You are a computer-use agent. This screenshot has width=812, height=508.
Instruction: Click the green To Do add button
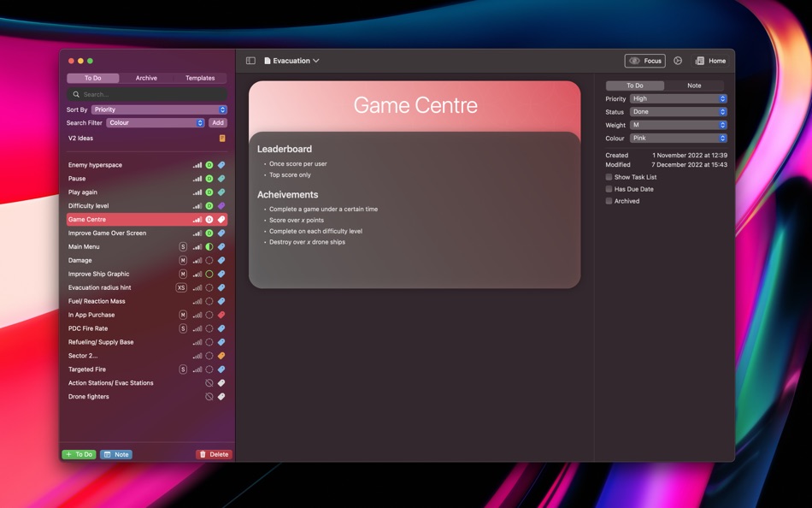coord(79,455)
